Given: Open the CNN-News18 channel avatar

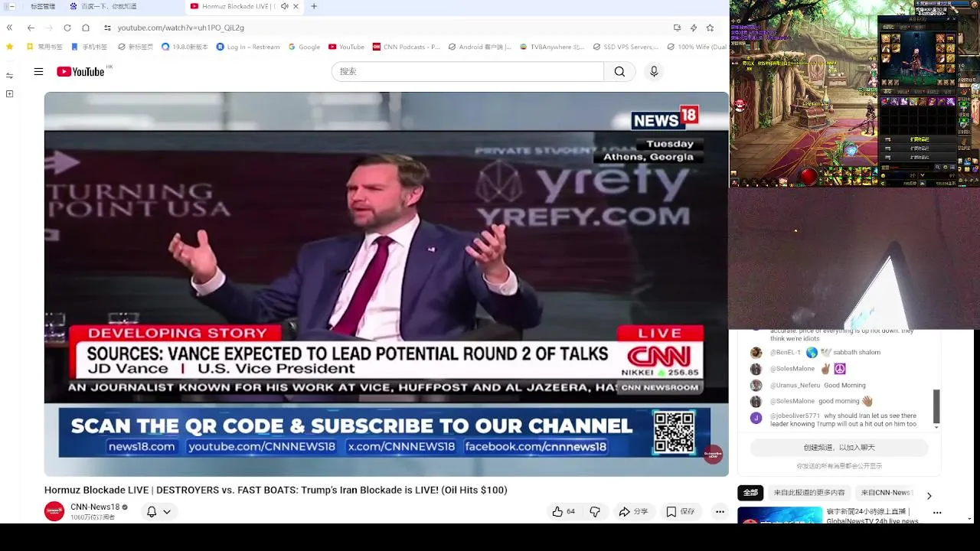Looking at the screenshot, I should click(54, 511).
